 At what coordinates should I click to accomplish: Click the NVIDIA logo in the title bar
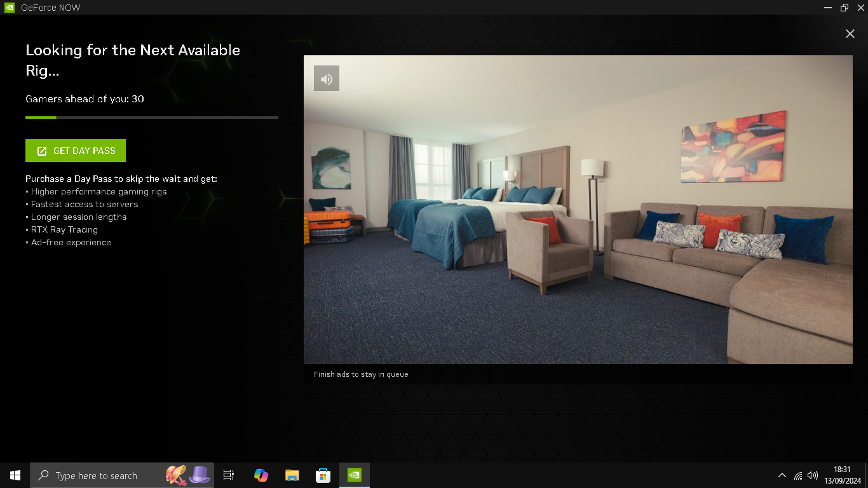[x=10, y=8]
